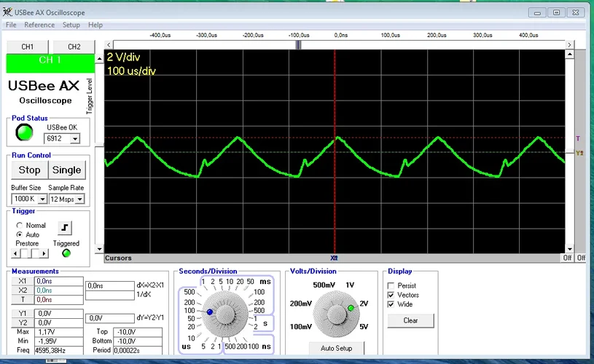Select Normal trigger mode

[20, 226]
